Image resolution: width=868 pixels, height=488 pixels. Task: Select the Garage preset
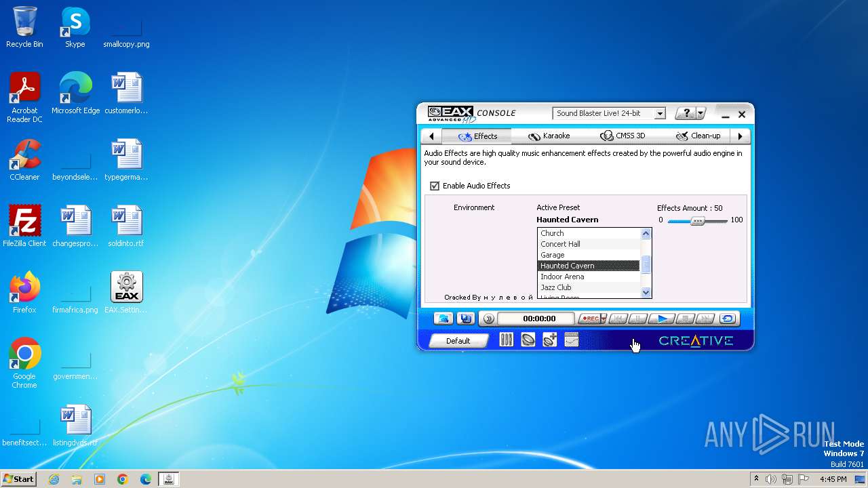pyautogui.click(x=589, y=255)
